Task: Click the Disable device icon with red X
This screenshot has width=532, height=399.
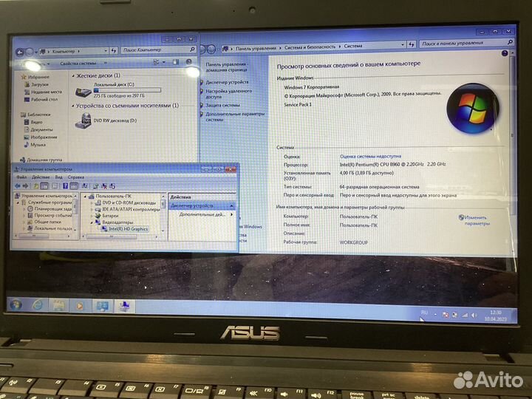Action: 104,186
